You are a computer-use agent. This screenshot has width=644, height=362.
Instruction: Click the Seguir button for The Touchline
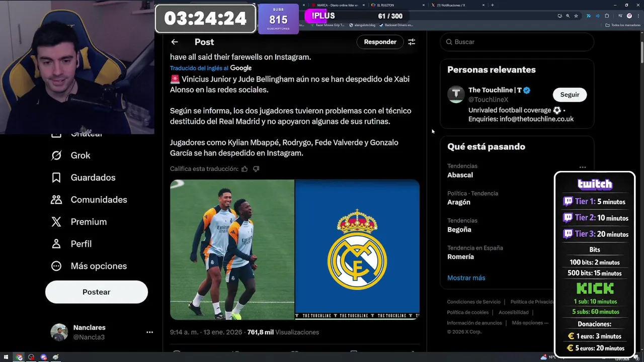tap(570, 95)
